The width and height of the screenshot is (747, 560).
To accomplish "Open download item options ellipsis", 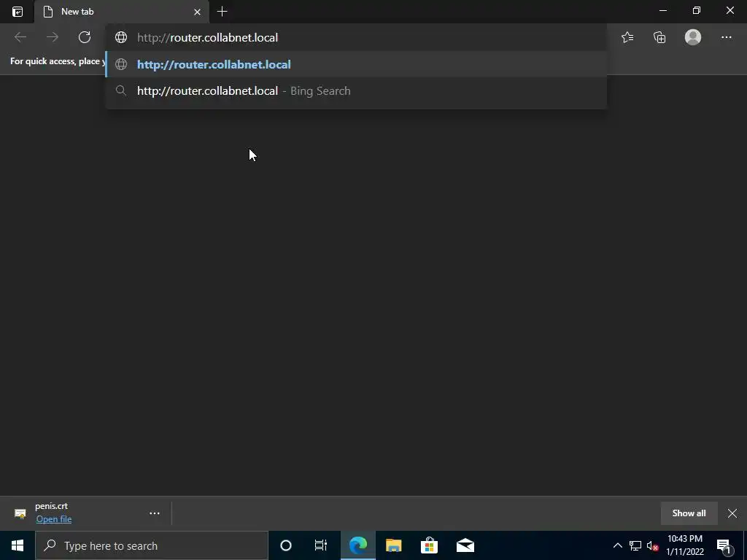I will (x=155, y=513).
